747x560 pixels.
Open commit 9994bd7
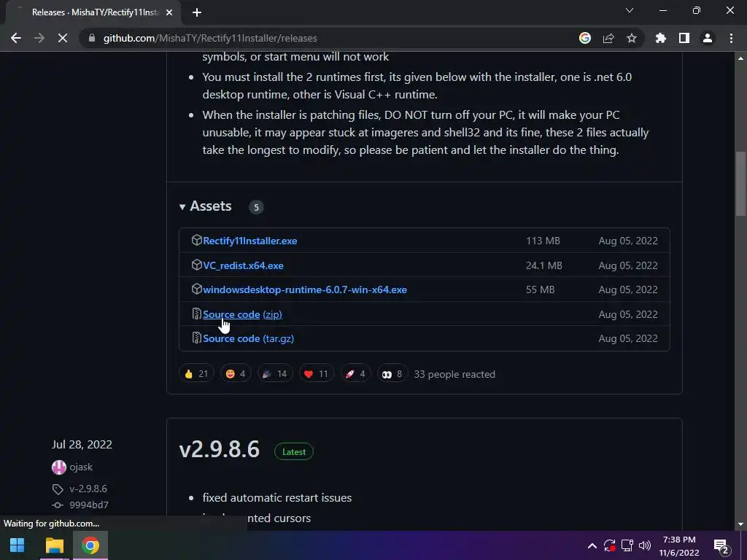click(88, 505)
